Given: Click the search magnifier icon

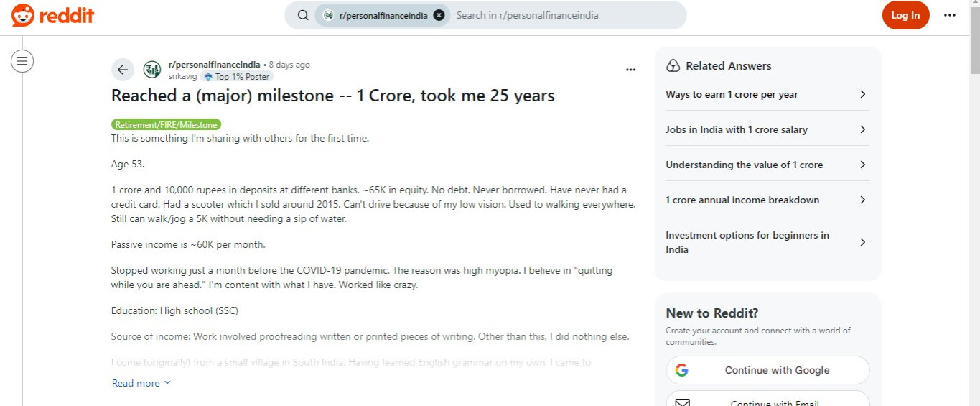Looking at the screenshot, I should (x=303, y=15).
